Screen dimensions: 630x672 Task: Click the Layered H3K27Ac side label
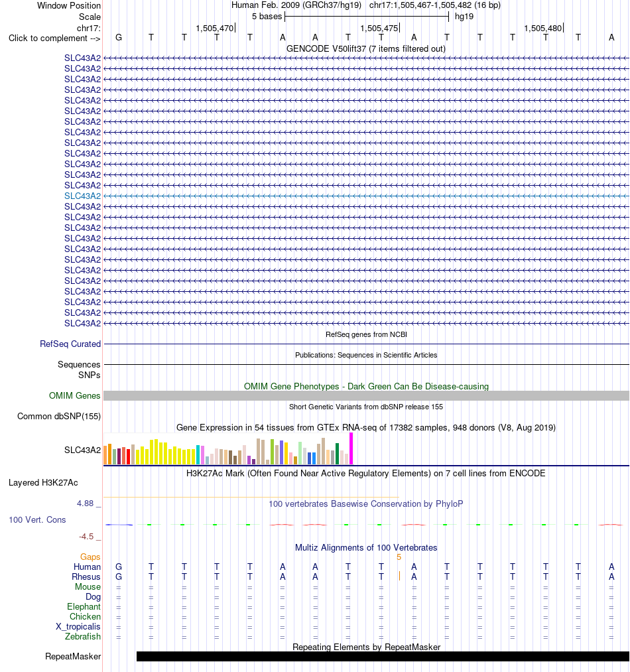tap(43, 482)
